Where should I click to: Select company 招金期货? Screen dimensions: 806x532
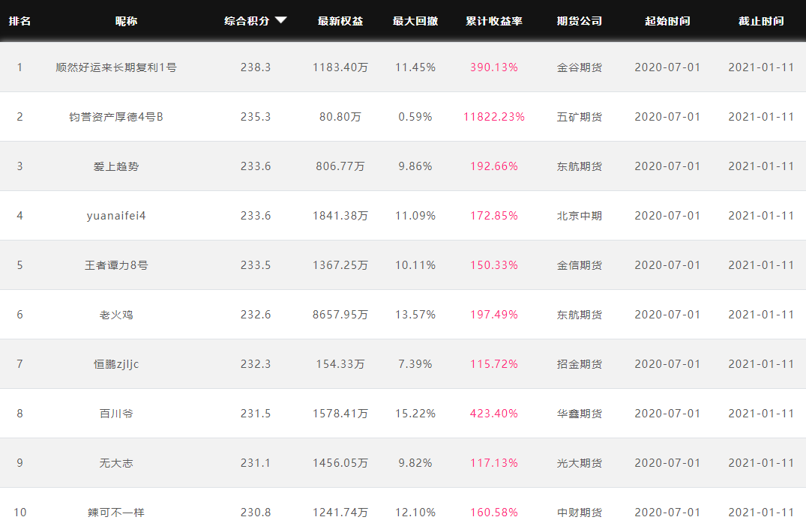pos(580,364)
